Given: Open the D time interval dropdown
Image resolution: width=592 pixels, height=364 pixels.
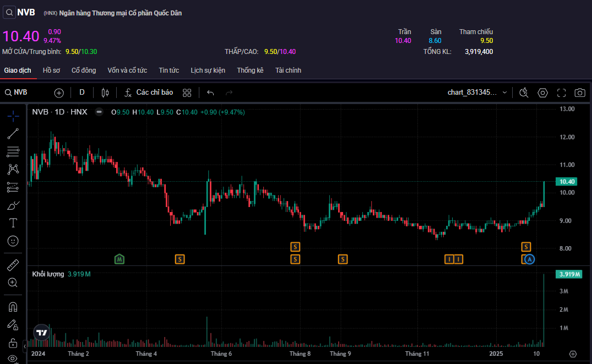Looking at the screenshot, I should [x=82, y=93].
